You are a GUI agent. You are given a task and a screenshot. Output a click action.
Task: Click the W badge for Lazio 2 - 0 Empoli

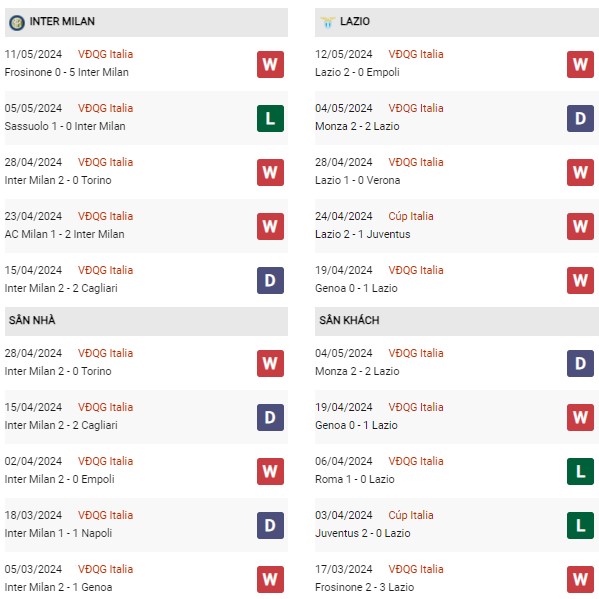coord(580,64)
